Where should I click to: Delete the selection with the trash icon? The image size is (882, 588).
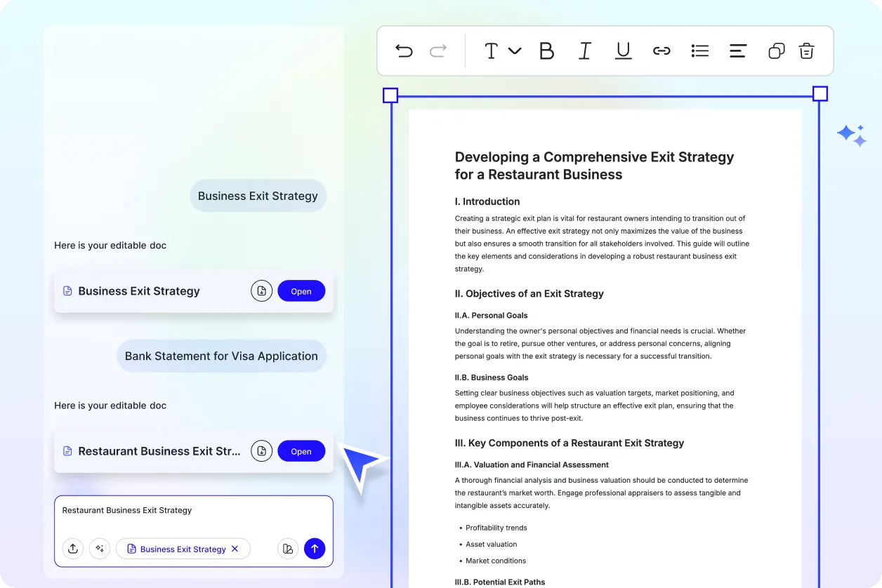click(x=806, y=51)
